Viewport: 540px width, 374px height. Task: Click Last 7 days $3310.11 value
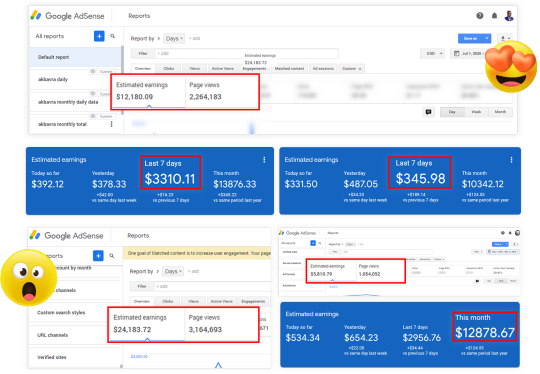(x=170, y=178)
